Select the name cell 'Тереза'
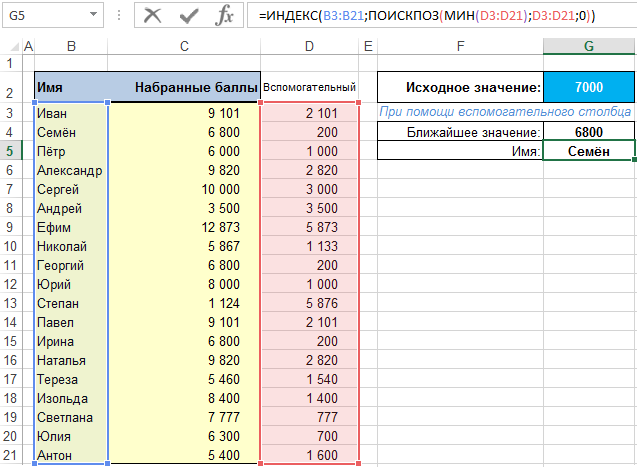This screenshot has width=637, height=467. click(71, 379)
